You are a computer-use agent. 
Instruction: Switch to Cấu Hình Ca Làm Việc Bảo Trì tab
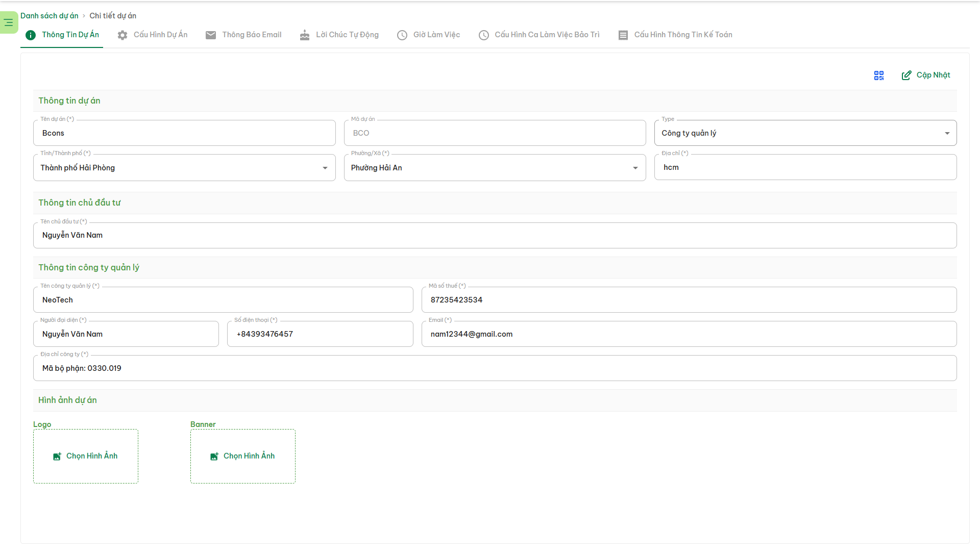pyautogui.click(x=547, y=35)
